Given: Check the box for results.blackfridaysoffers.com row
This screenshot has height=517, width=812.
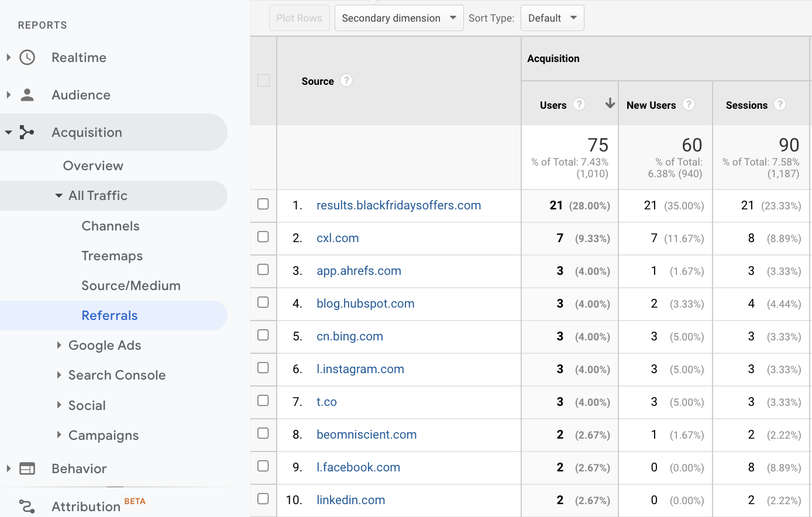Looking at the screenshot, I should (x=263, y=204).
